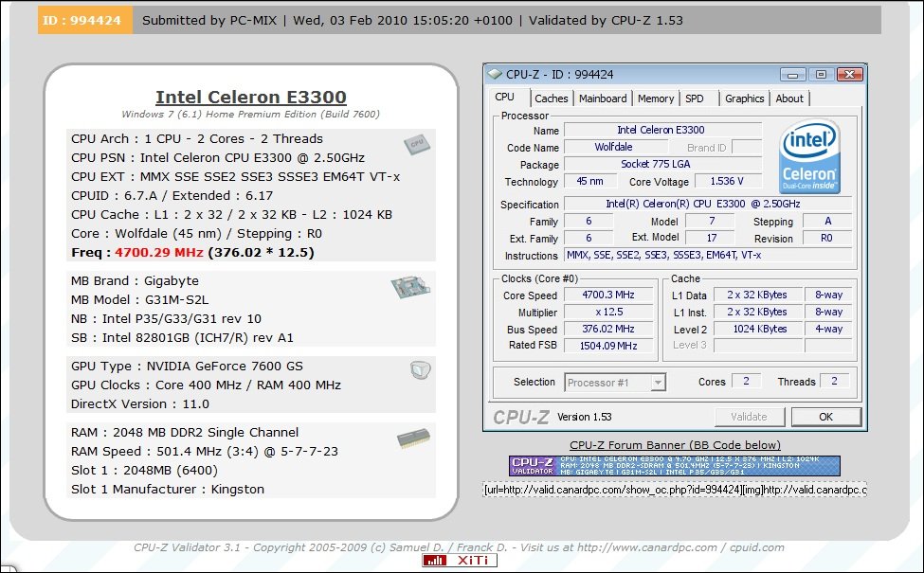924x573 pixels.
Task: Open the SPD tab
Action: (x=694, y=98)
